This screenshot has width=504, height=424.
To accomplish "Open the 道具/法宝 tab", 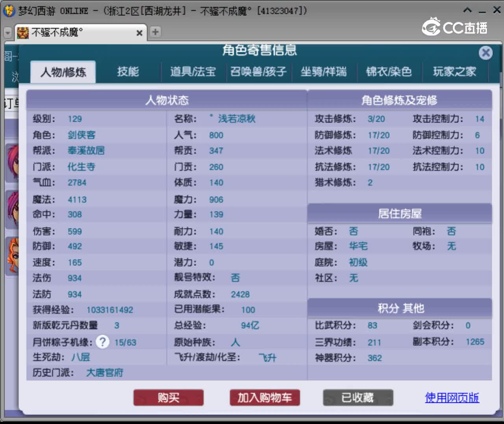I will click(193, 71).
